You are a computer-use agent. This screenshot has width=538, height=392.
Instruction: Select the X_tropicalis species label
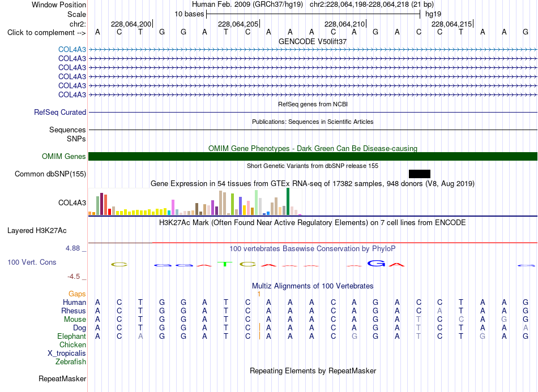(67, 354)
